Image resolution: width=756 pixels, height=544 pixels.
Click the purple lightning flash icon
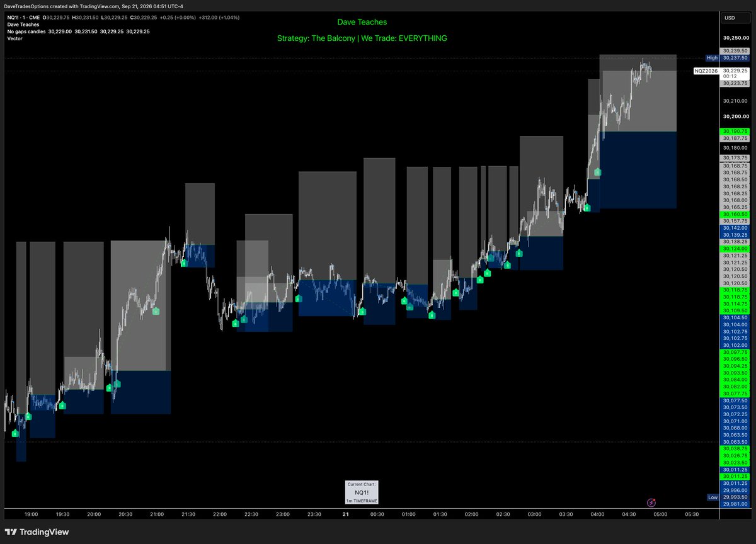651,502
